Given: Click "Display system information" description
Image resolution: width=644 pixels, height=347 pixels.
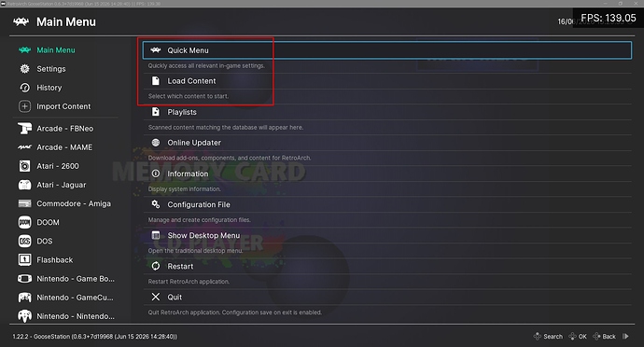Looking at the screenshot, I should tap(184, 189).
